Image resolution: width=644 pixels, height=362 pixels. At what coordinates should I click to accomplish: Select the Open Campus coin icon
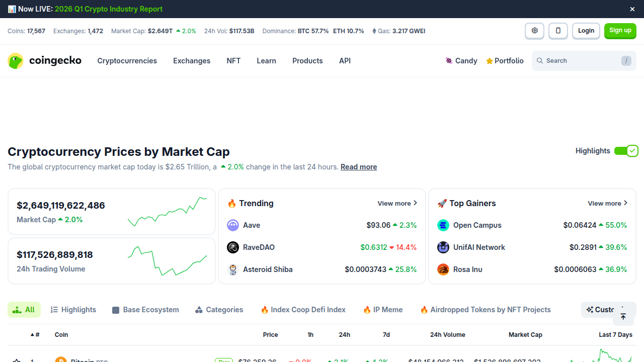point(443,225)
